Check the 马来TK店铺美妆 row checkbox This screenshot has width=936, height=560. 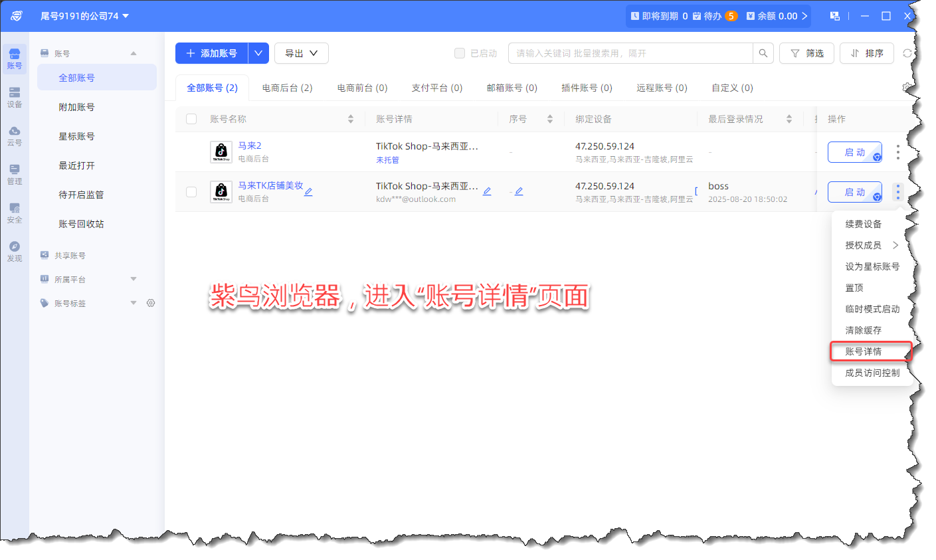click(191, 192)
